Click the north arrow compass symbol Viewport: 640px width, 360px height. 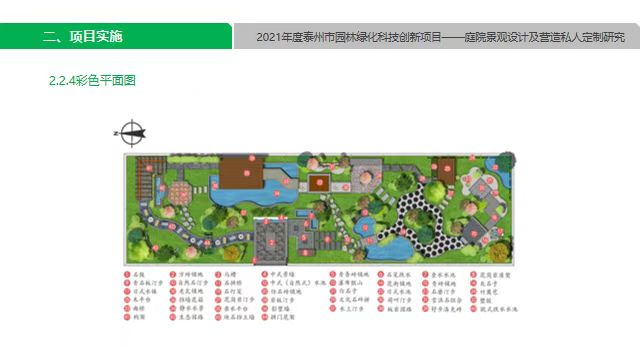(x=131, y=133)
